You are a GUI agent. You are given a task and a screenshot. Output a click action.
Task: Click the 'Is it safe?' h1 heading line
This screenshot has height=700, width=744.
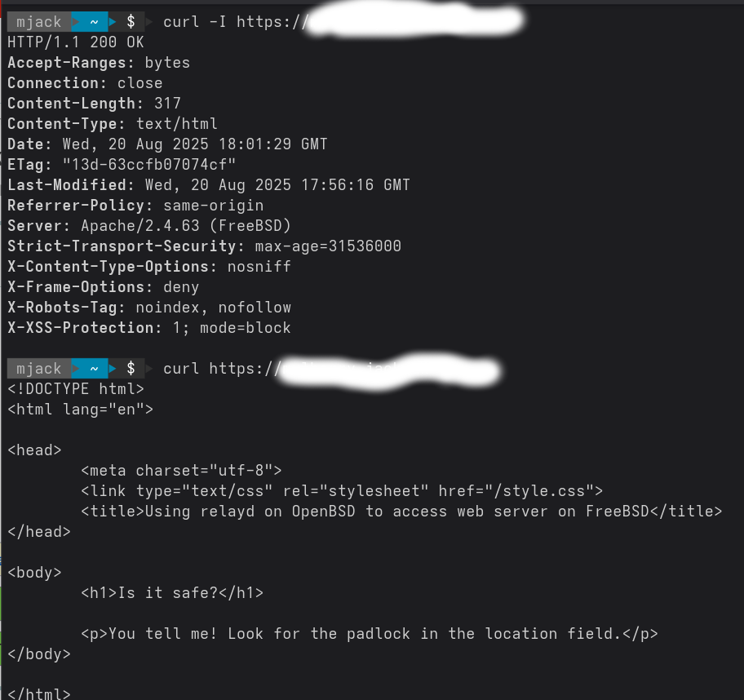(x=172, y=593)
